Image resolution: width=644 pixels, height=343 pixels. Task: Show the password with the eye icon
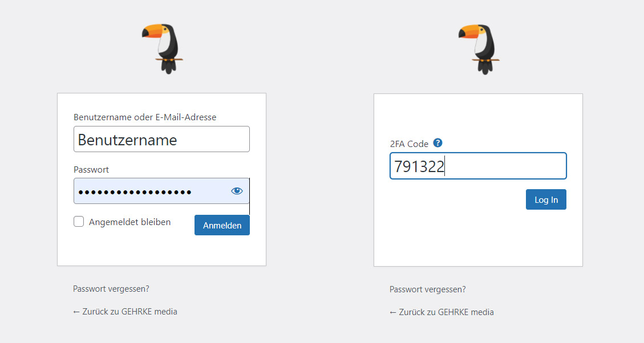(x=237, y=191)
